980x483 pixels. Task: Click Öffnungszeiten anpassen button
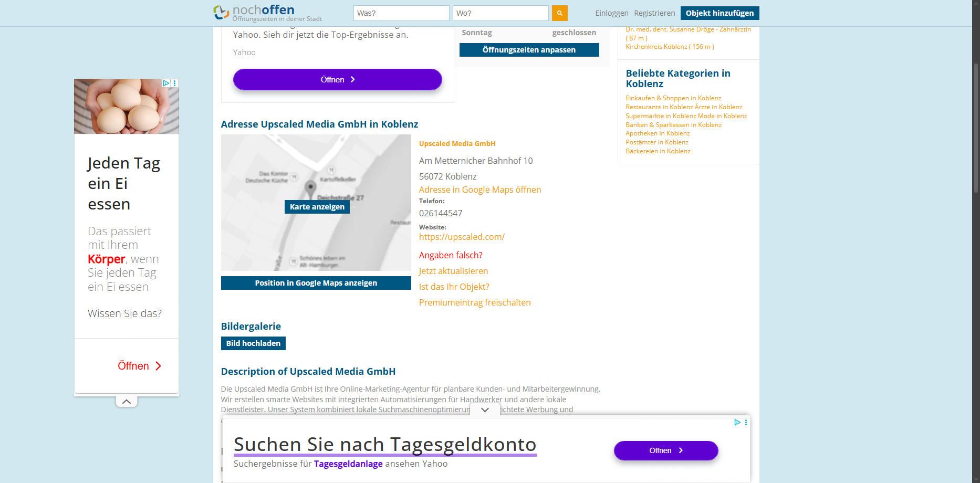pyautogui.click(x=529, y=50)
